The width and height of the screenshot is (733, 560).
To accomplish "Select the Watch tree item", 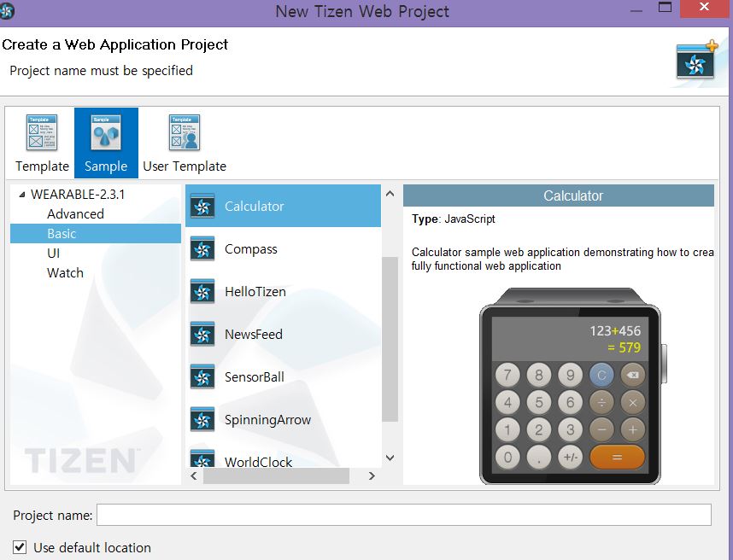I will coord(65,273).
